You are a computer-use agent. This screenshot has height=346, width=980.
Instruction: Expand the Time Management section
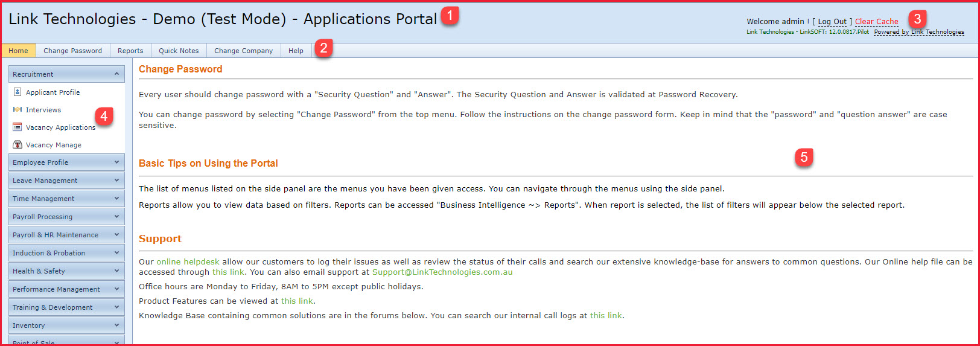click(116, 199)
